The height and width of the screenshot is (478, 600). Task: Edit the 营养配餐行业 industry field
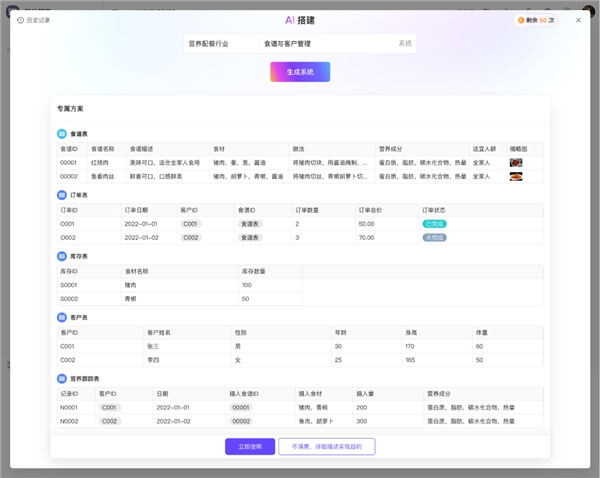tap(221, 44)
